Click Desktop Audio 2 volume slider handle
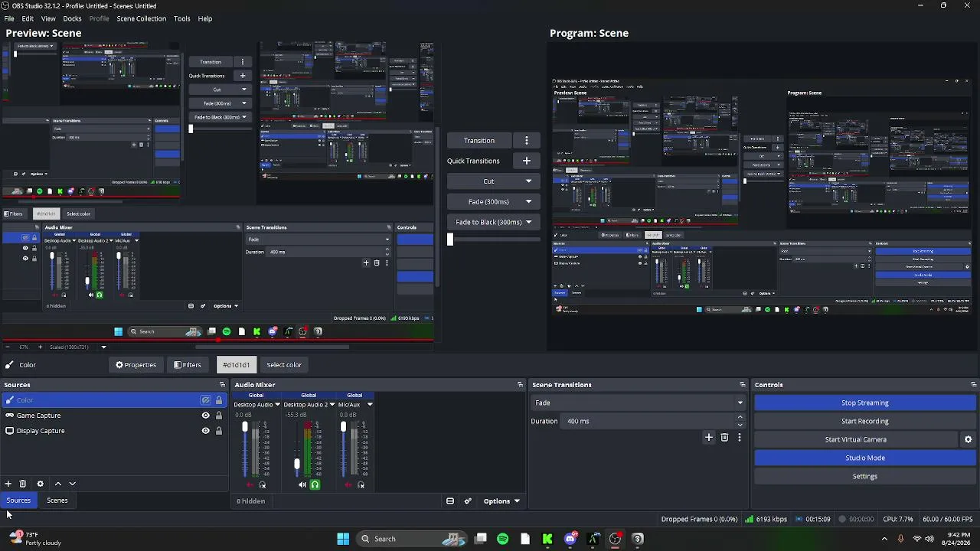The width and height of the screenshot is (980, 551). click(x=297, y=464)
